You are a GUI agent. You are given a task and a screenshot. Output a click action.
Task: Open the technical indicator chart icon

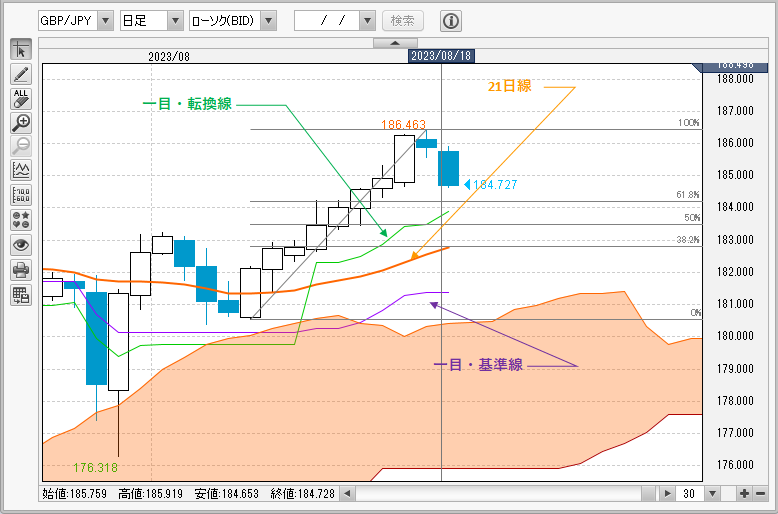21,172
